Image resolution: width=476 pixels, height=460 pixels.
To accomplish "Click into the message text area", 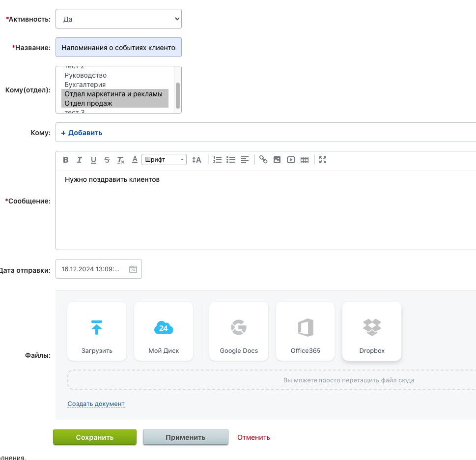I will 266,210.
